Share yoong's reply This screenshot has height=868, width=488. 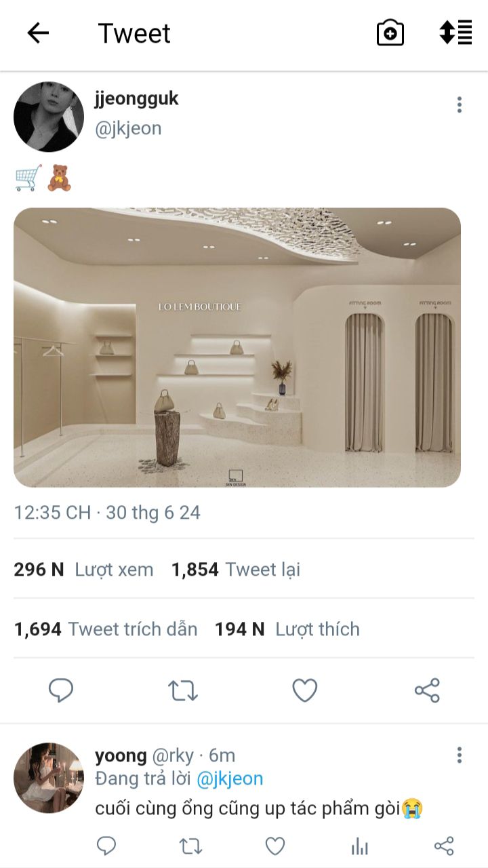coord(443,846)
